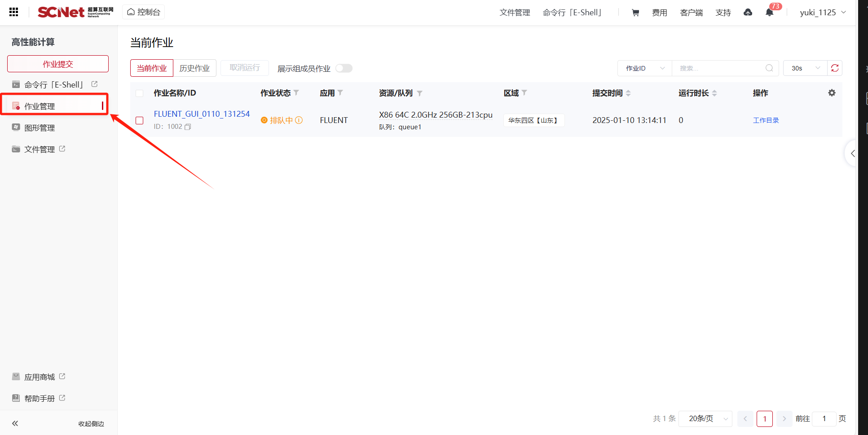
Task: Click the queued status info icon
Action: pyautogui.click(x=299, y=120)
